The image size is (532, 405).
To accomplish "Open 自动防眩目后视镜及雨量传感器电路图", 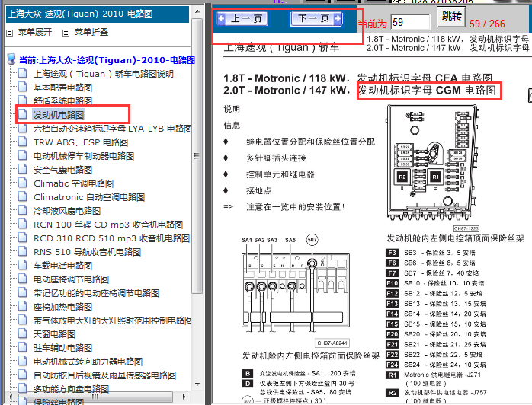I will pos(105,375).
